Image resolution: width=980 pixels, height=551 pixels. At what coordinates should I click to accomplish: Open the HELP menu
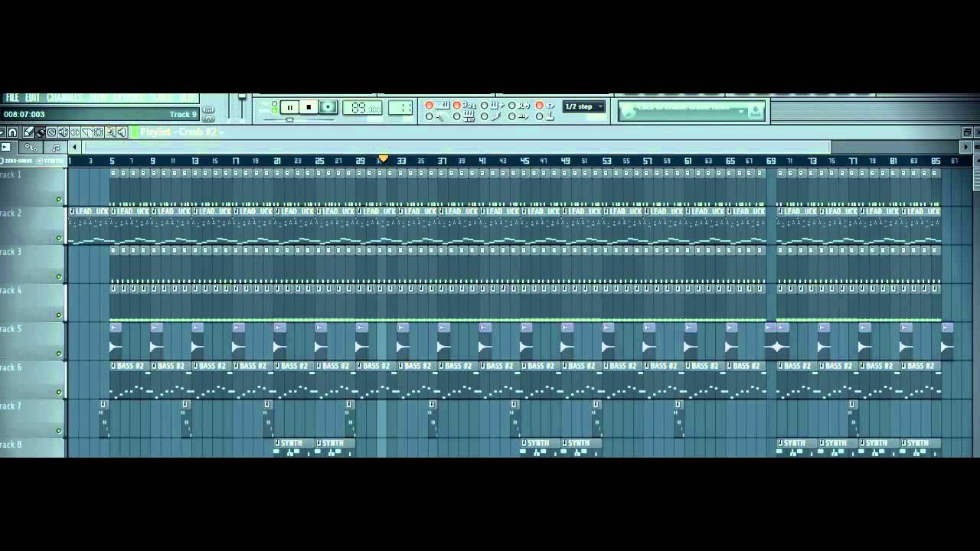pyautogui.click(x=187, y=98)
